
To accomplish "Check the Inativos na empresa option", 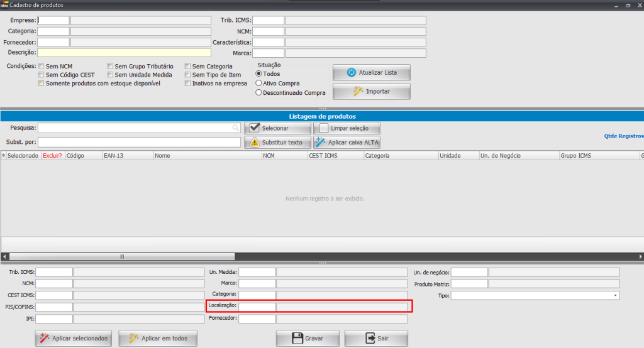I will (188, 84).
